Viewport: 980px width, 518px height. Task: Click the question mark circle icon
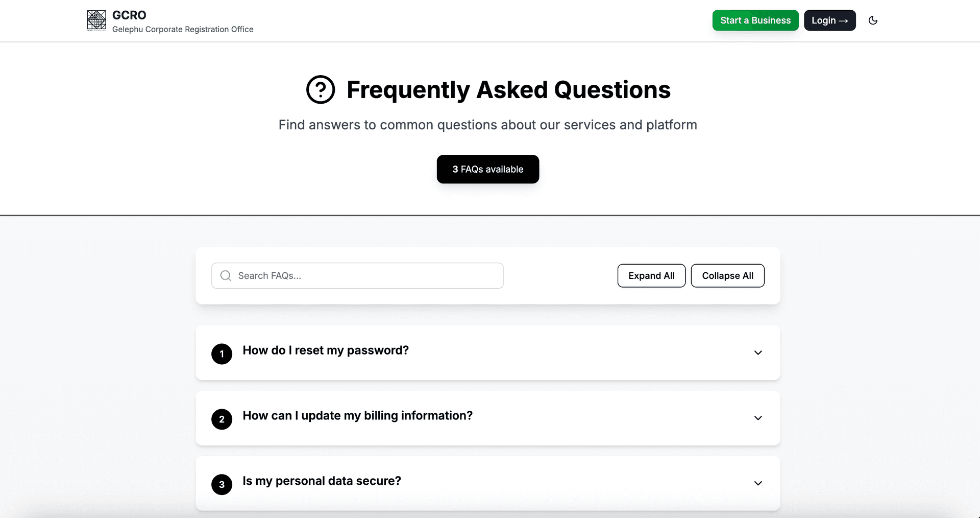point(321,89)
